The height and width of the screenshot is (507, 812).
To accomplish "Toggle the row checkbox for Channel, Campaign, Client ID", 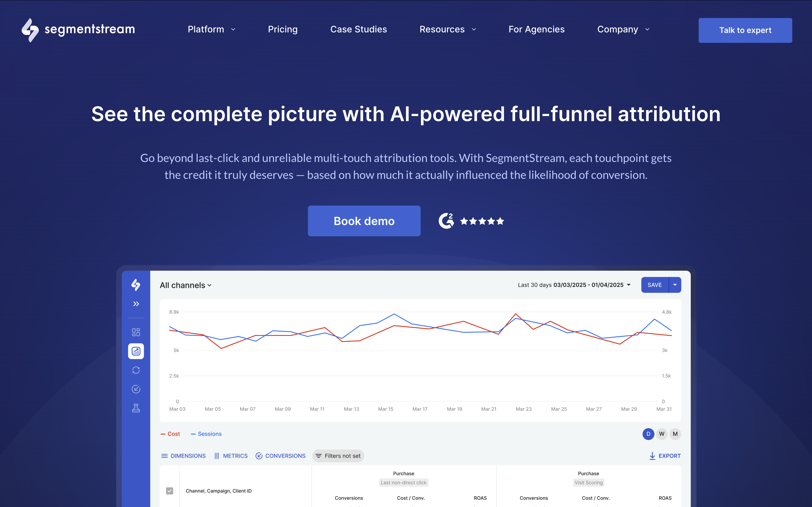I will coord(169,491).
